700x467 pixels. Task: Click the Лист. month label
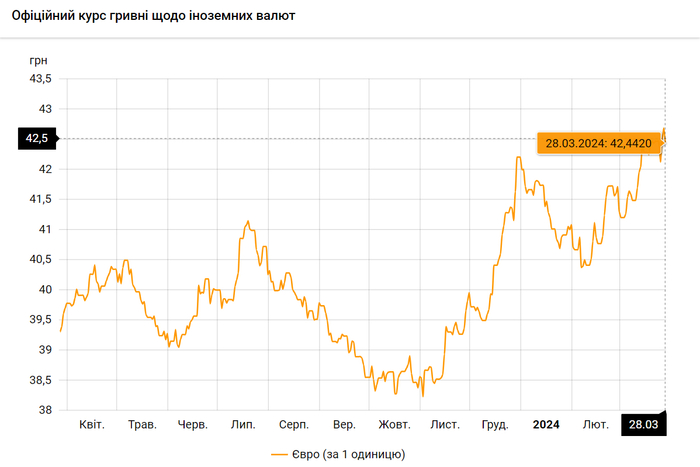pos(445,424)
